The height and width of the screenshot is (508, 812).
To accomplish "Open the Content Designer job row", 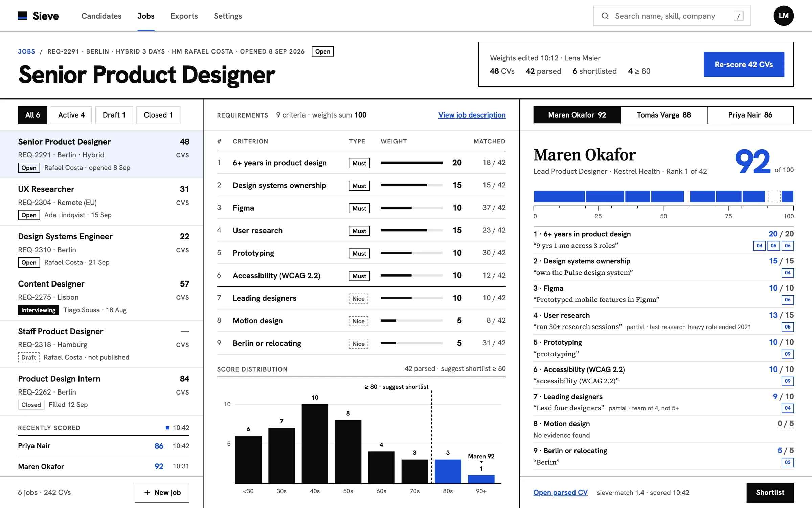I will click(101, 297).
